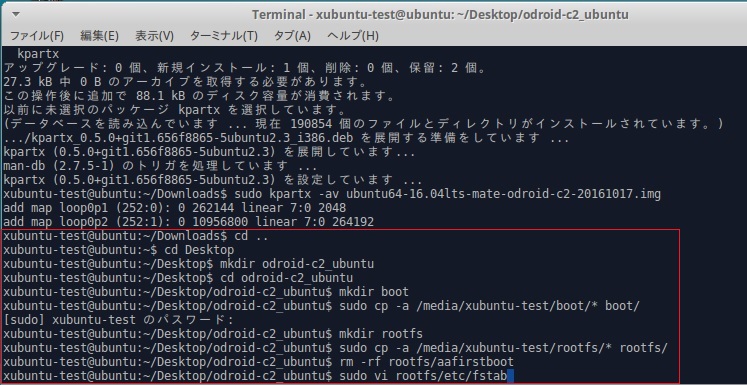747x385 pixels.
Task: Click the 'cd Desktop' command line
Action: point(119,250)
